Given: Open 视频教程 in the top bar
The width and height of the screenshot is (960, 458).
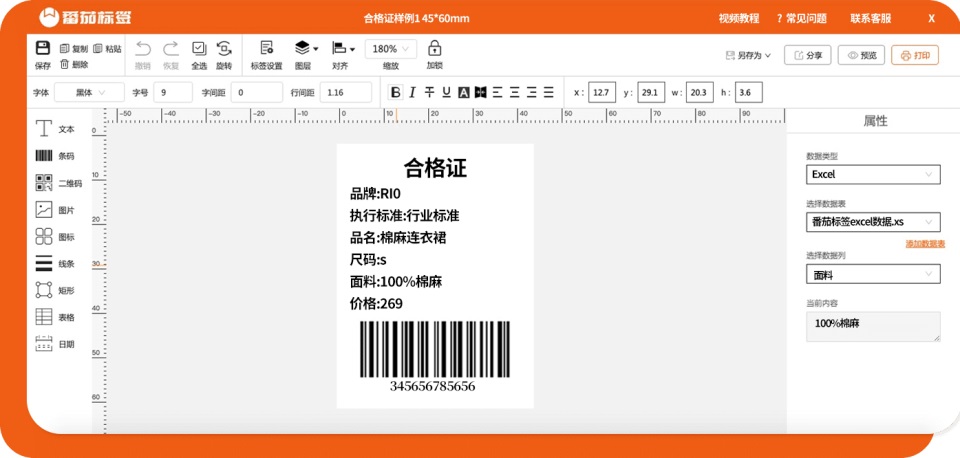Looking at the screenshot, I should click(x=738, y=18).
